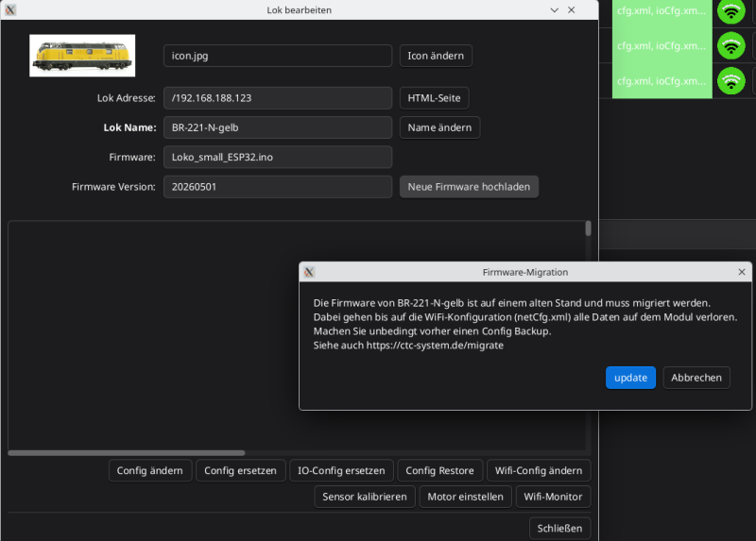Collapse the Lok bearbeiten window via chevron
The height and width of the screenshot is (541, 756).
pos(555,10)
